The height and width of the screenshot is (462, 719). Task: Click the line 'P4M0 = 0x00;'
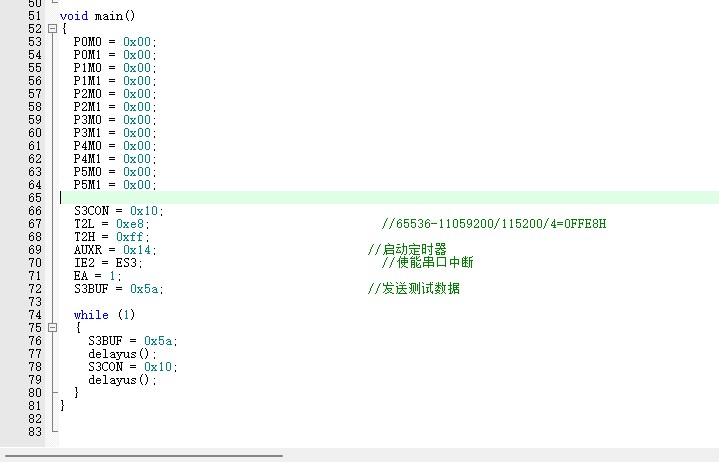click(115, 146)
